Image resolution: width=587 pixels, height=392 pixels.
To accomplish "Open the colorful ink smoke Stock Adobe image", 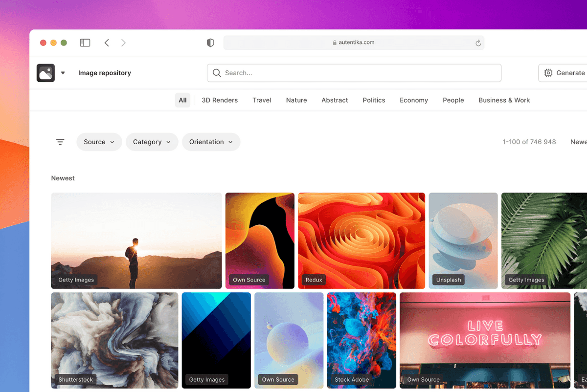I will coord(361,340).
